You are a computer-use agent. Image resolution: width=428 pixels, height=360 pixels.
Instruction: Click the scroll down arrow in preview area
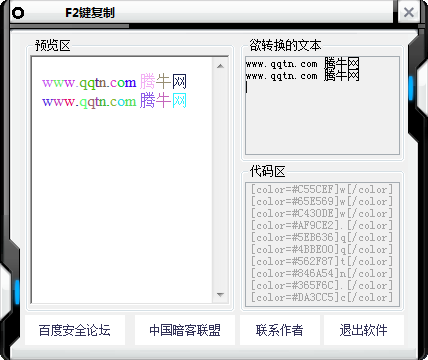[x=220, y=295]
